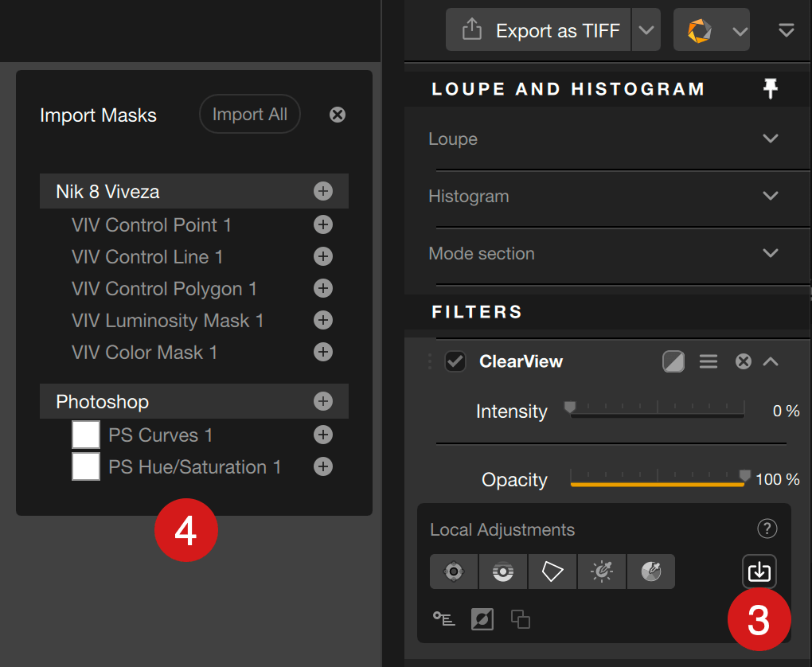812x667 pixels.
Task: Click the Mode section label
Action: click(x=482, y=253)
